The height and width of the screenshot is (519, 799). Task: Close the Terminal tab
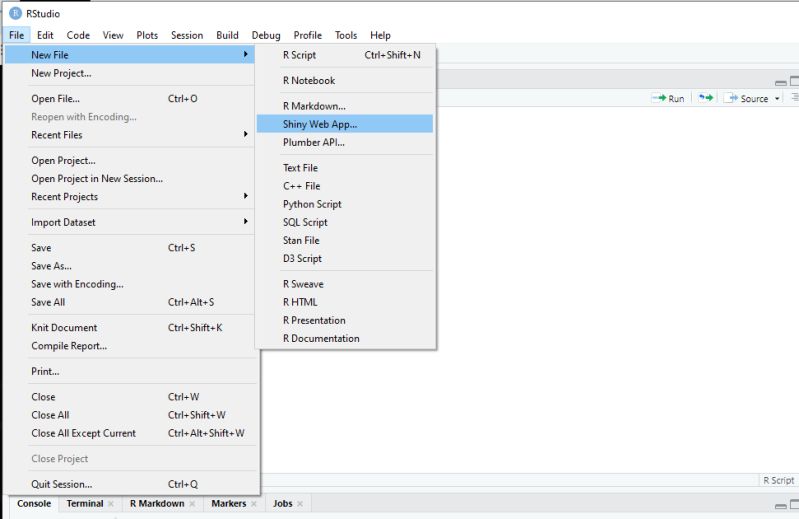pos(111,504)
